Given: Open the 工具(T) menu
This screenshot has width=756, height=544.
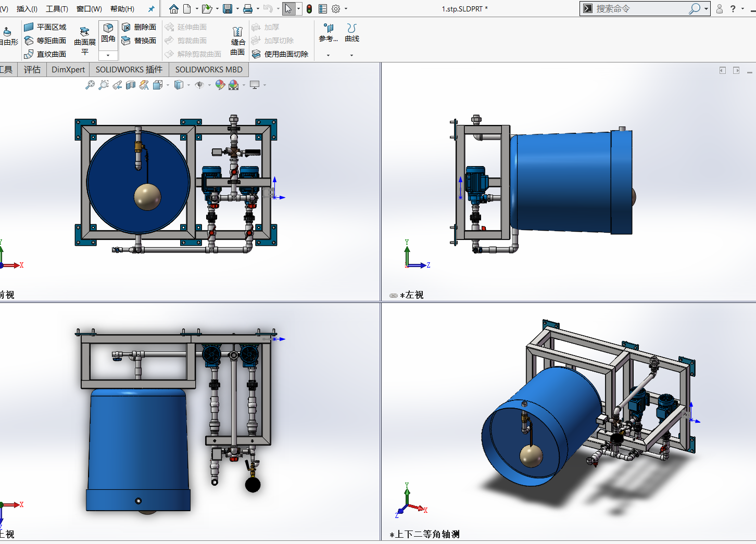Looking at the screenshot, I should point(57,9).
